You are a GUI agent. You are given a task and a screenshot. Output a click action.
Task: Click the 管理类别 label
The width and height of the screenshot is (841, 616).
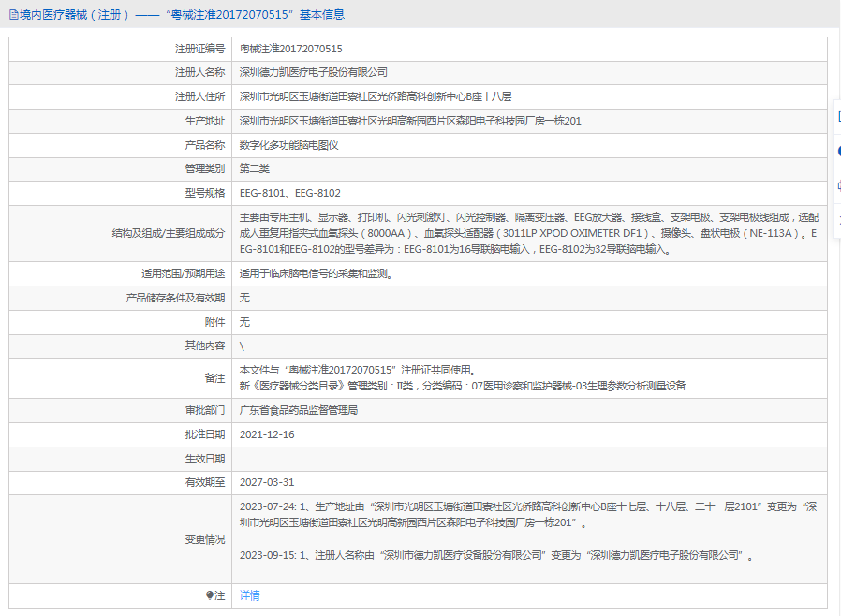tap(205, 169)
